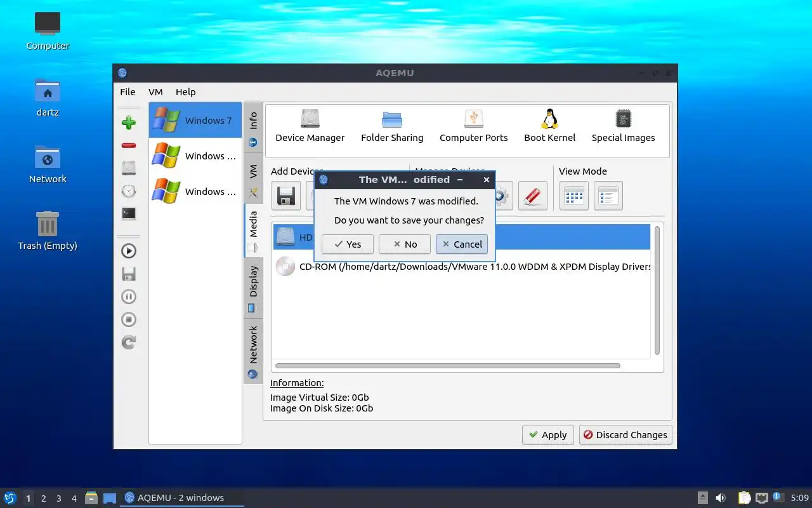The width and height of the screenshot is (812, 508).
Task: Open the Help menu
Action: point(186,92)
